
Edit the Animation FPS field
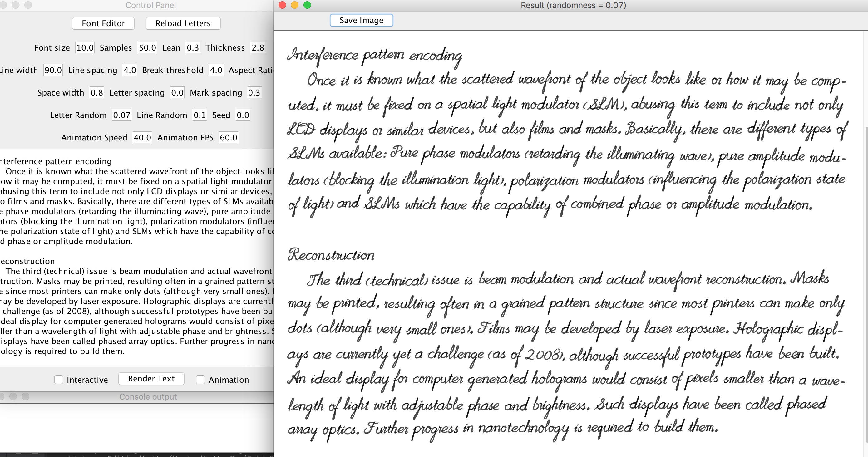(229, 137)
